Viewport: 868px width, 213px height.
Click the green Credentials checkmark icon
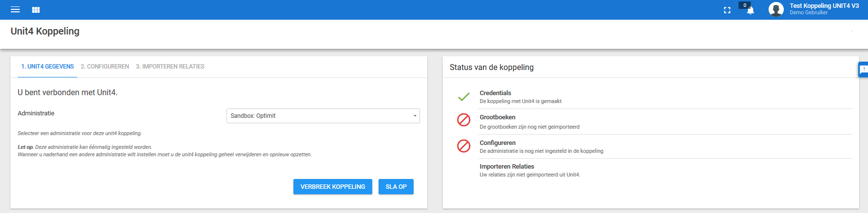click(x=464, y=97)
